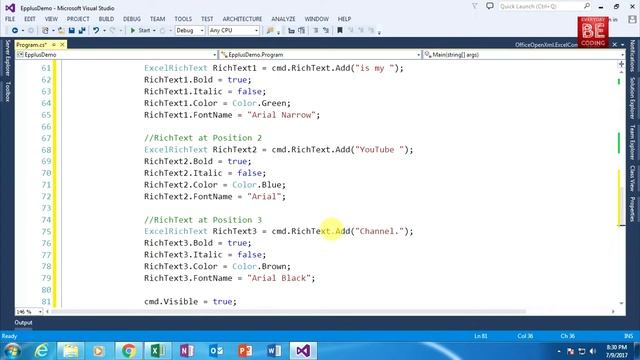Open the Toolbox side tab
Image resolution: width=640 pixels, height=360 pixels.
(x=7, y=91)
